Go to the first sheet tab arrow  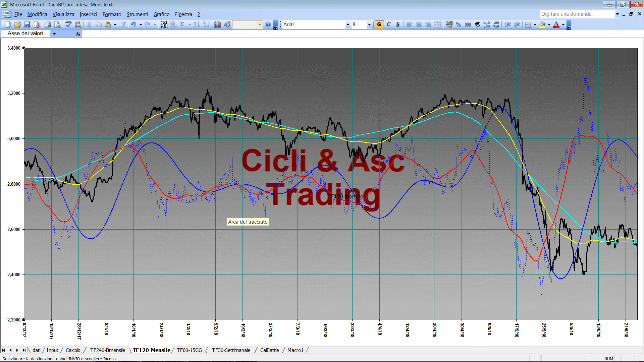pyautogui.click(x=4, y=350)
